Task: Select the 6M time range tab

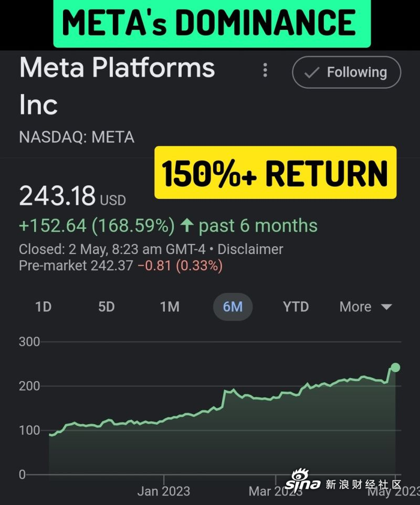Action: point(233,307)
